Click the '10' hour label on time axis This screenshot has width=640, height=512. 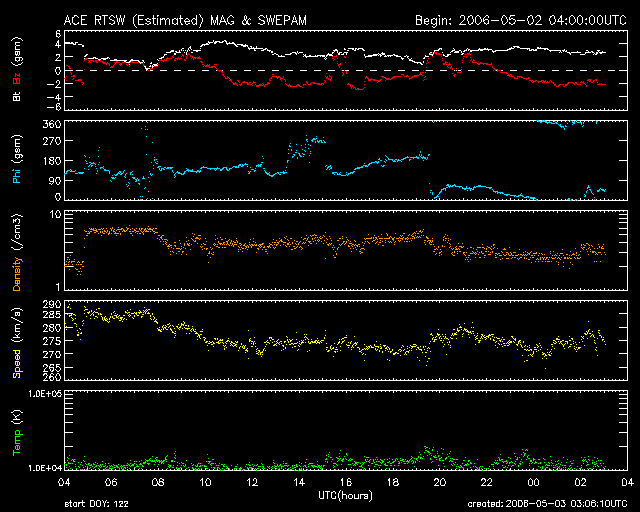205,483
